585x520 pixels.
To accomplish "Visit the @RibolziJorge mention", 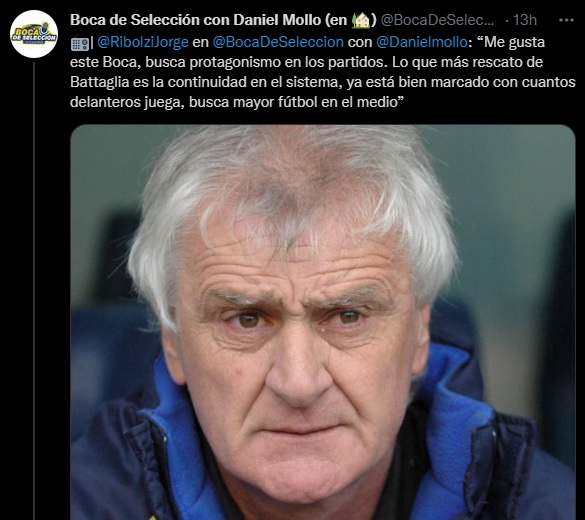I will pyautogui.click(x=143, y=42).
